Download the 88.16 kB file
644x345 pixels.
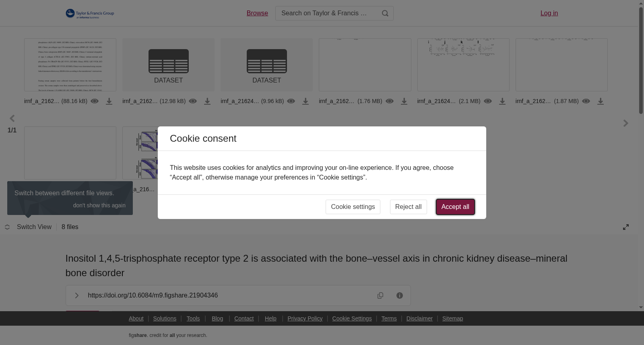109,101
